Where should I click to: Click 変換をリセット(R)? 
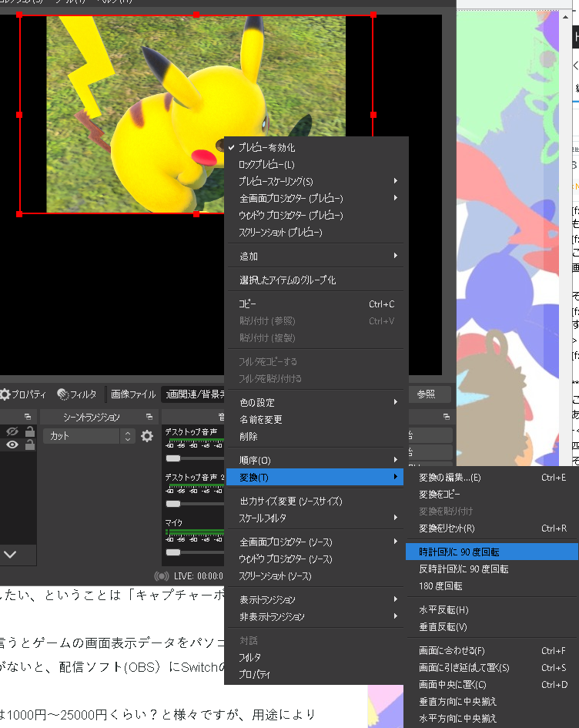pos(492,528)
